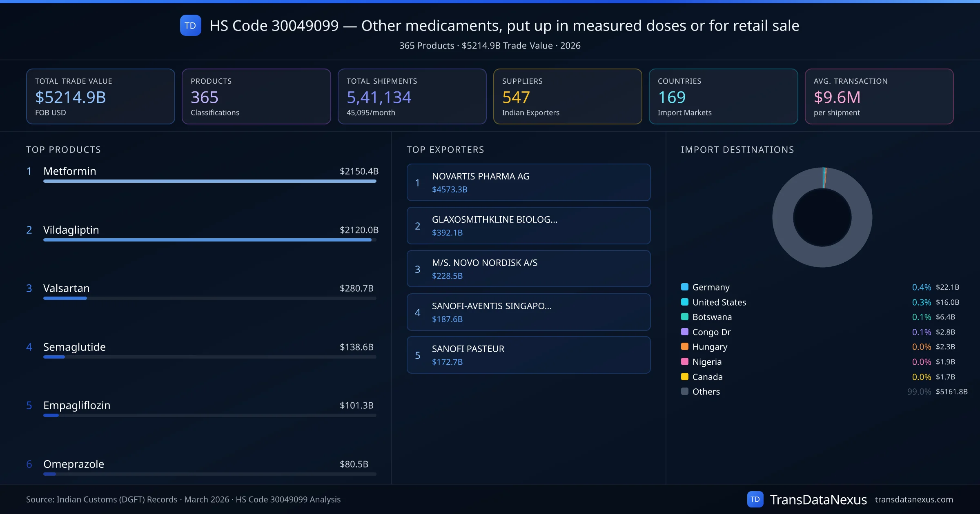This screenshot has height=514, width=980.
Task: Select the TransDataNexus icon in the footer
Action: [755, 499]
